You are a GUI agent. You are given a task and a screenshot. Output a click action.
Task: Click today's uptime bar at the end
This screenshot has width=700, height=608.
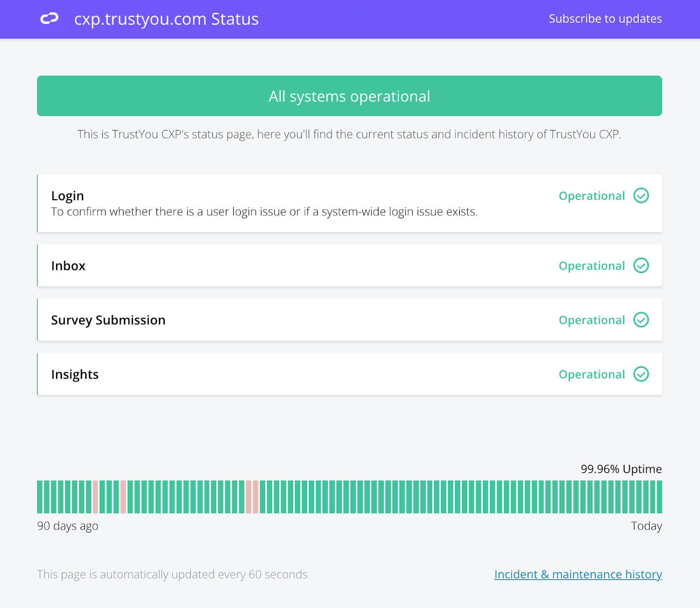click(x=659, y=497)
